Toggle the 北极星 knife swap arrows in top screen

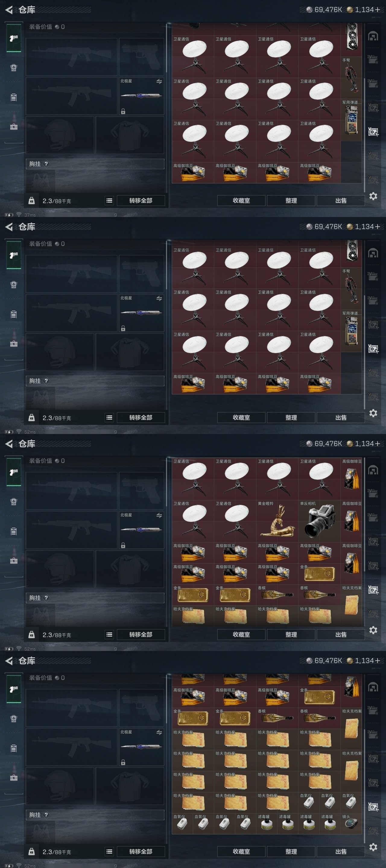(159, 82)
